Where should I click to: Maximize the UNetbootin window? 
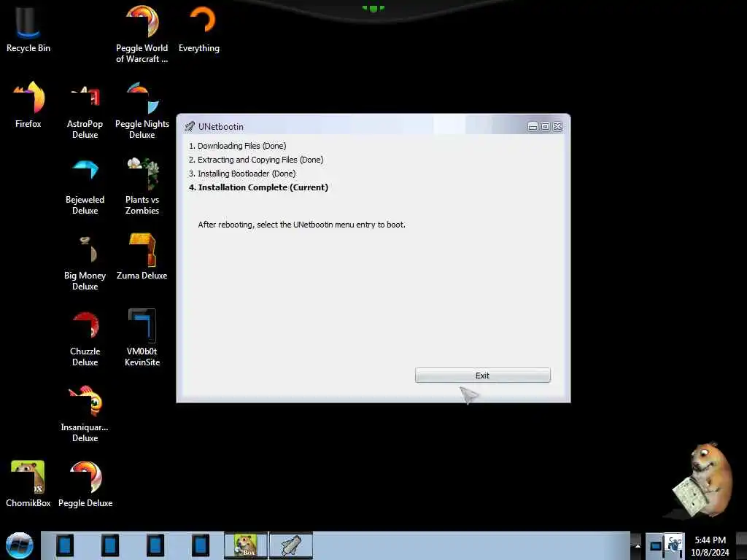click(x=545, y=126)
